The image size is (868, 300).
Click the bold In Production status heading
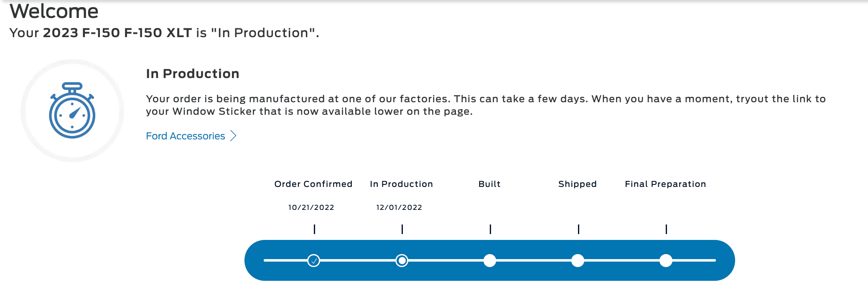[x=192, y=74]
